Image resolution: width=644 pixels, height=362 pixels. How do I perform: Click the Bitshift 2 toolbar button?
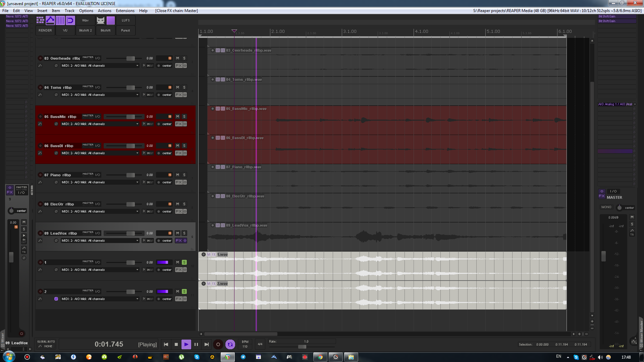coord(86,31)
